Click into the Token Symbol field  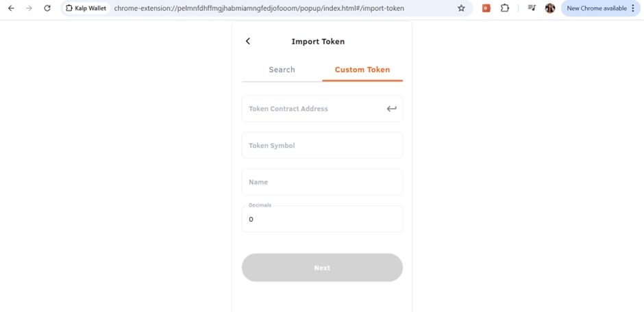click(x=322, y=146)
